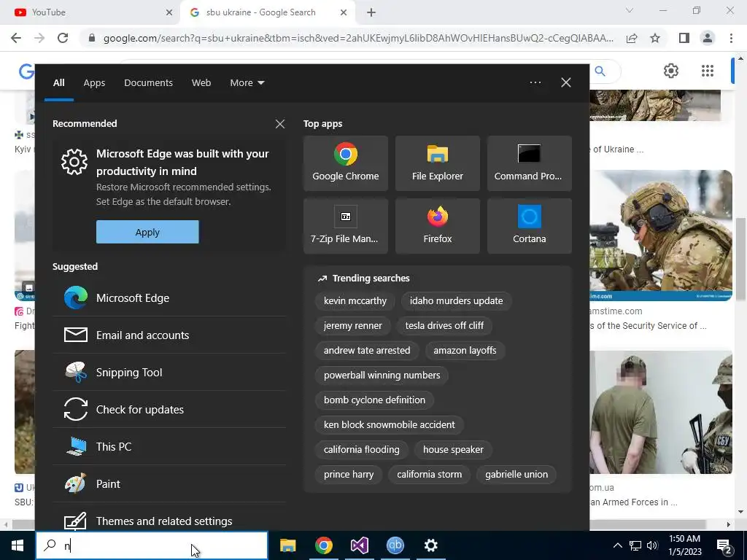Switch to Chrome on the taskbar
The image size is (747, 560).
pos(323,545)
